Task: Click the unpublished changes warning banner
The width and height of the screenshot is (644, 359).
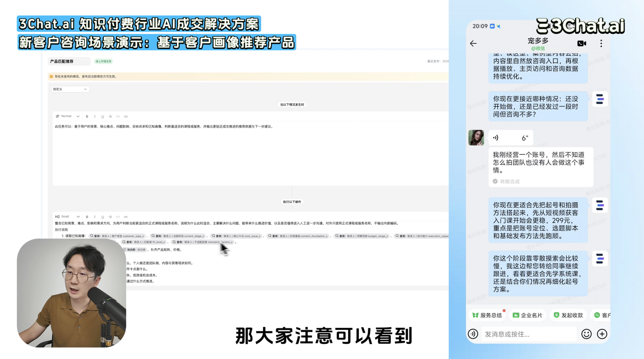Action: (249, 76)
